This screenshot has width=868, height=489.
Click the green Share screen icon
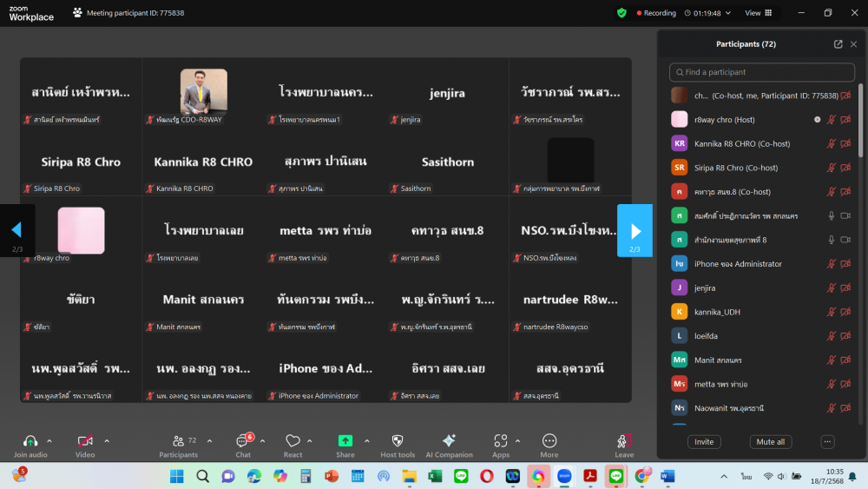345,441
